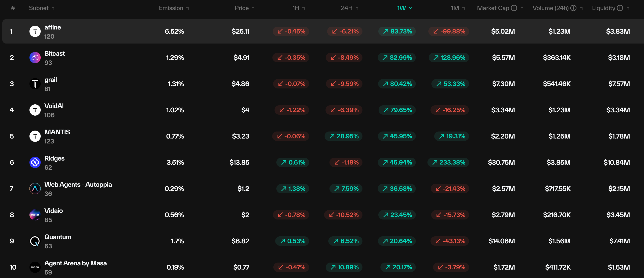Click the Bitcast subnet logo icon

[x=35, y=58]
